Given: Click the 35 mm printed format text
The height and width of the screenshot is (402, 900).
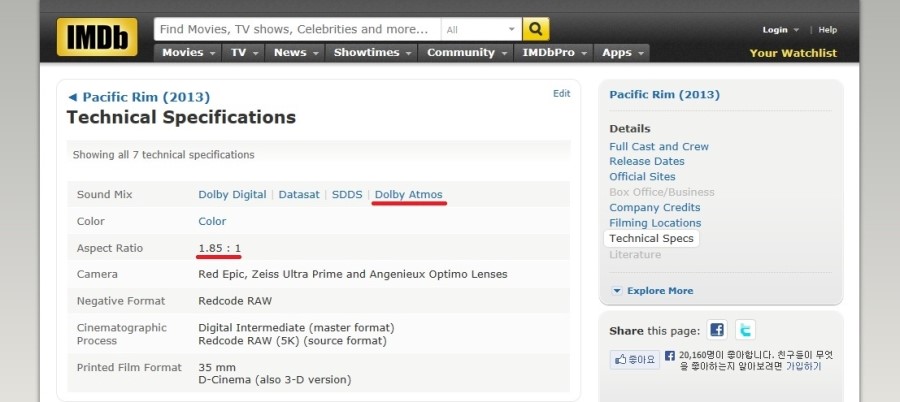Looking at the screenshot, I should pos(217,368).
